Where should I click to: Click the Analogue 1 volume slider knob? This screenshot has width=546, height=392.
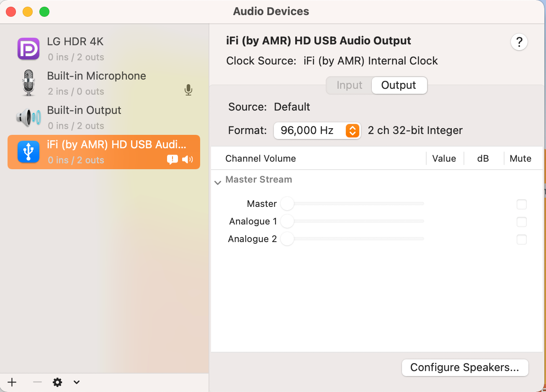pos(287,221)
